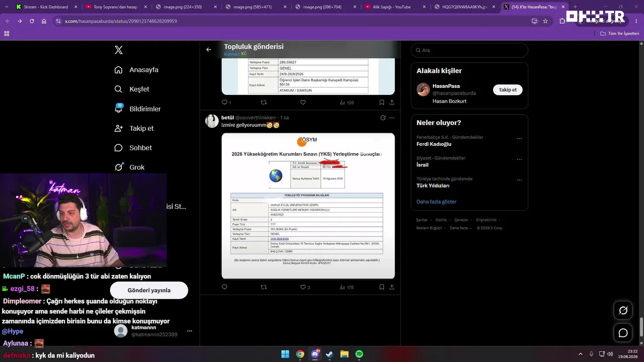This screenshot has width=644, height=362.
Task: Open Discord from taskbar
Action: tap(315, 354)
